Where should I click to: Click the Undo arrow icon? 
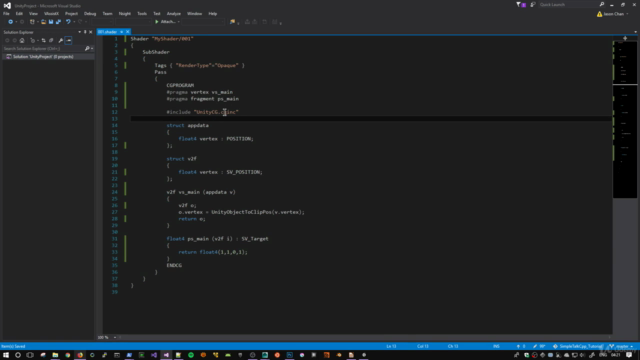68,22
